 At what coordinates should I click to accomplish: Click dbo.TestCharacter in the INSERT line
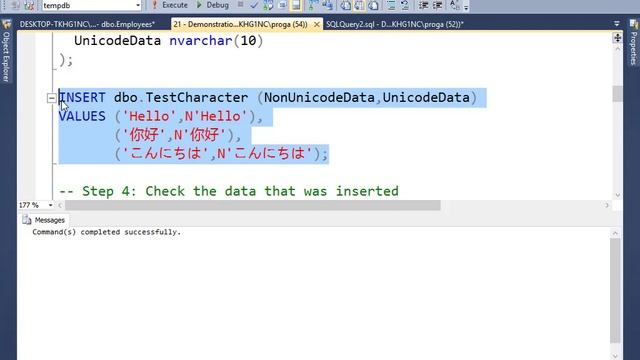(x=181, y=98)
